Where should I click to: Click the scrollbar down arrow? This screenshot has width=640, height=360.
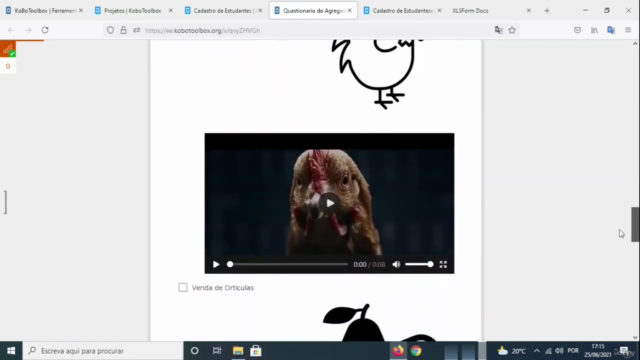click(x=635, y=338)
